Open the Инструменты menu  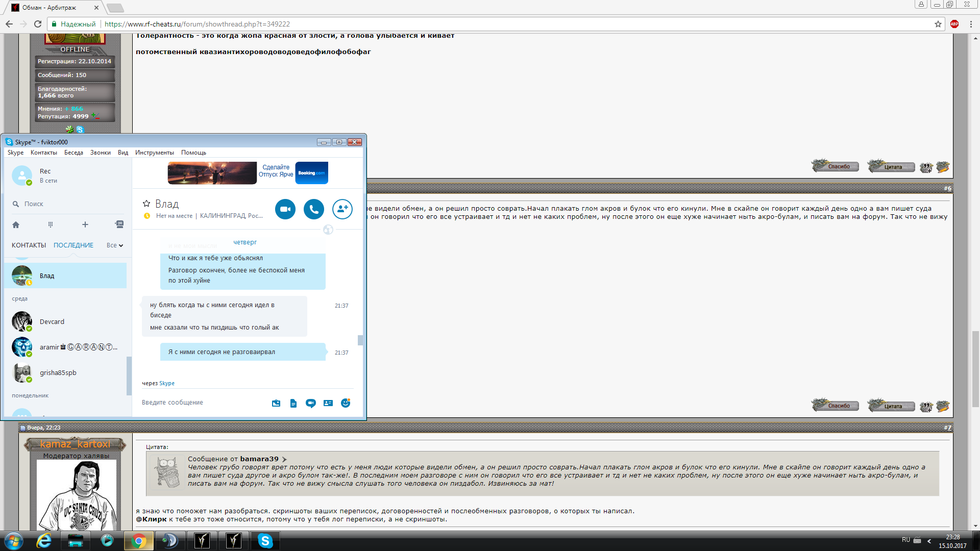[155, 153]
